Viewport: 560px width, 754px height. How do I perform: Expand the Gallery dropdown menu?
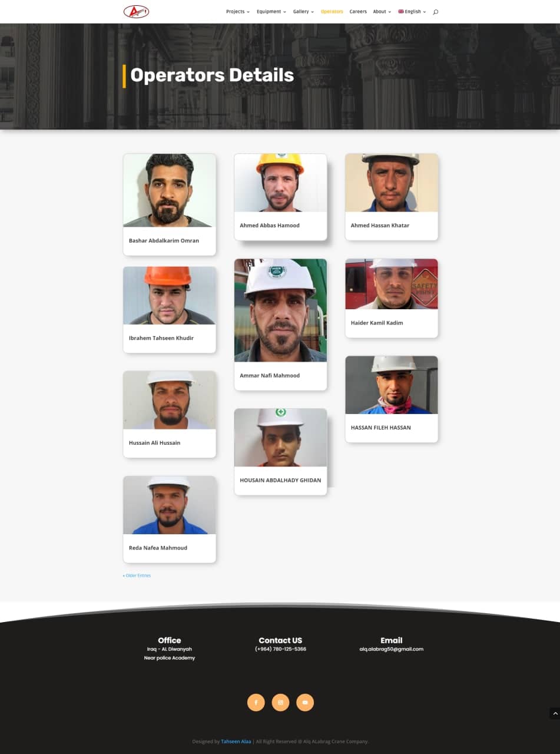[x=304, y=12]
